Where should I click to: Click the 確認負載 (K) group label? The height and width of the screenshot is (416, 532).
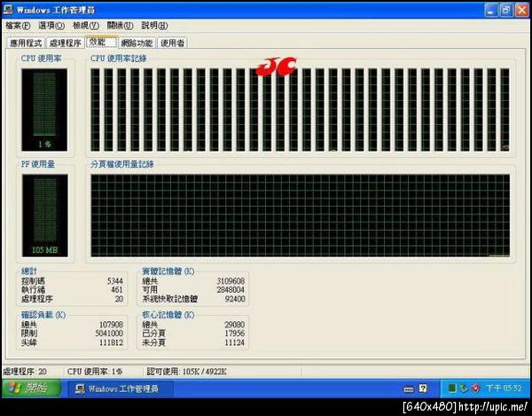pos(43,315)
